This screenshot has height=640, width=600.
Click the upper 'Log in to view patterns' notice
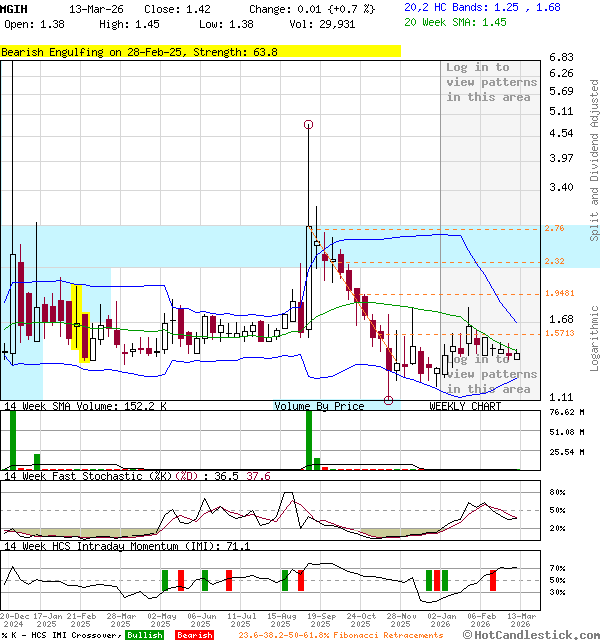[x=491, y=82]
